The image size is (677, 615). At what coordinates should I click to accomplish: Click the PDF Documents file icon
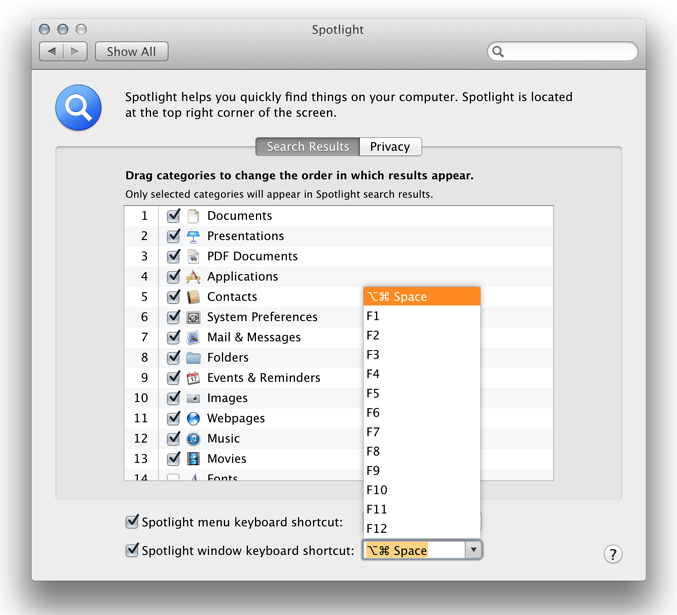tap(193, 256)
